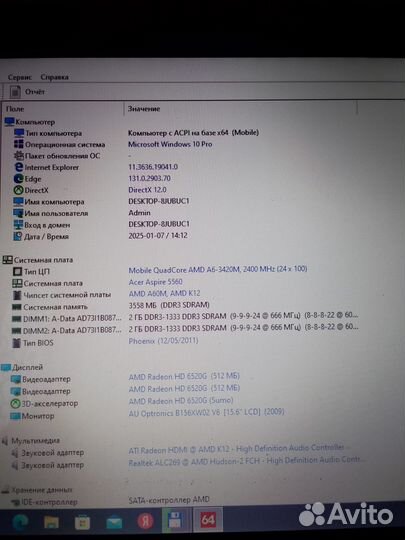Select the Admin user name value
Image resolution: width=405 pixels, height=540 pixels.
139,213
